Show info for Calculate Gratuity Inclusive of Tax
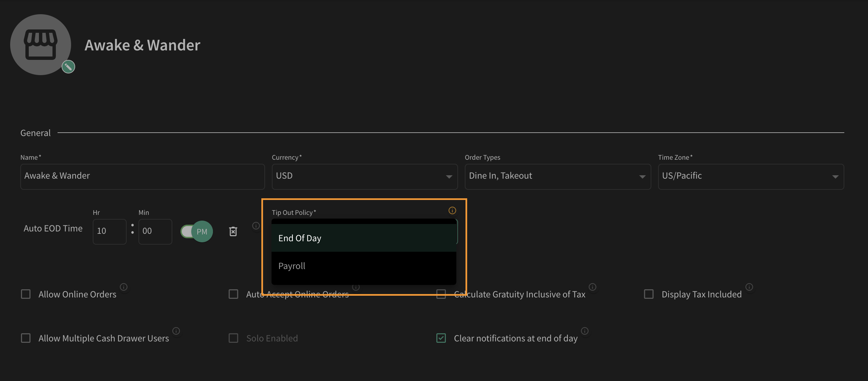Image resolution: width=868 pixels, height=381 pixels. [x=592, y=287]
